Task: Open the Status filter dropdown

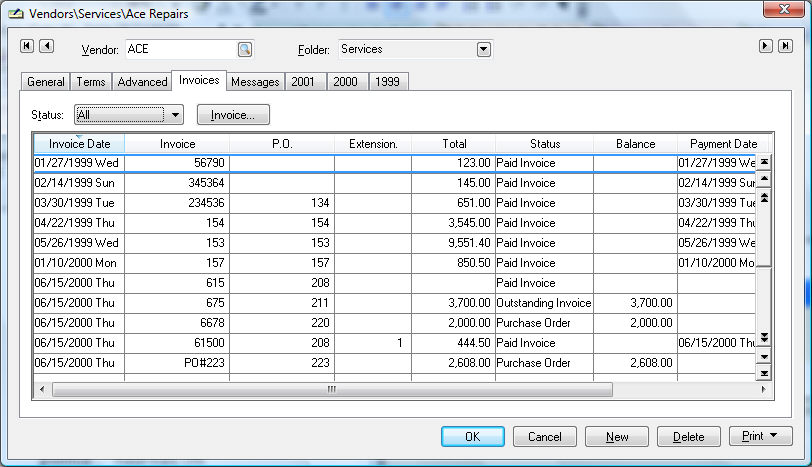Action: pos(175,115)
